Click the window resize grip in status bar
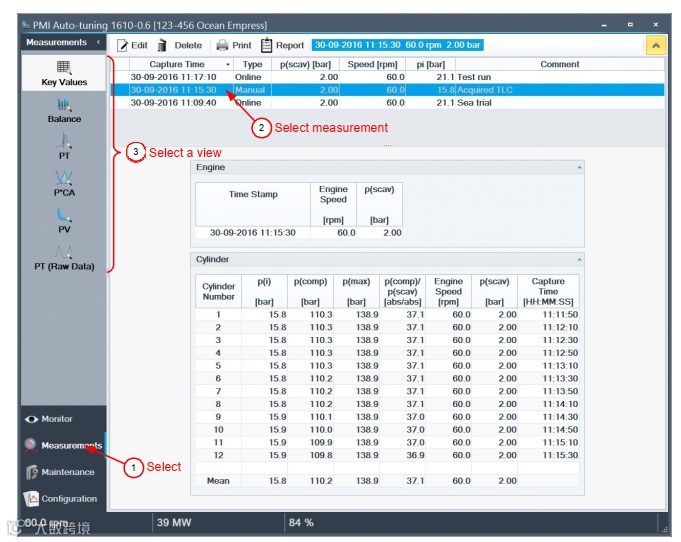681x542 pixels. (664, 529)
